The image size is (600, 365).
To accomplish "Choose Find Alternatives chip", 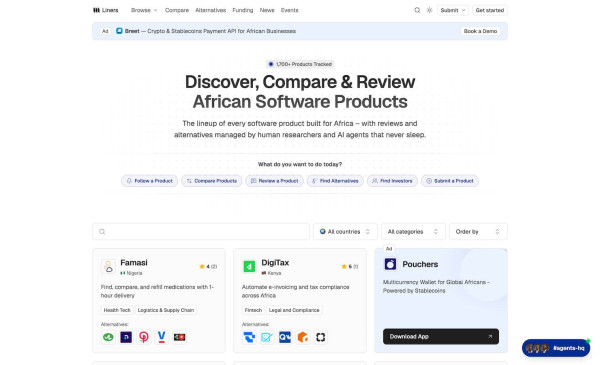I will (x=335, y=181).
